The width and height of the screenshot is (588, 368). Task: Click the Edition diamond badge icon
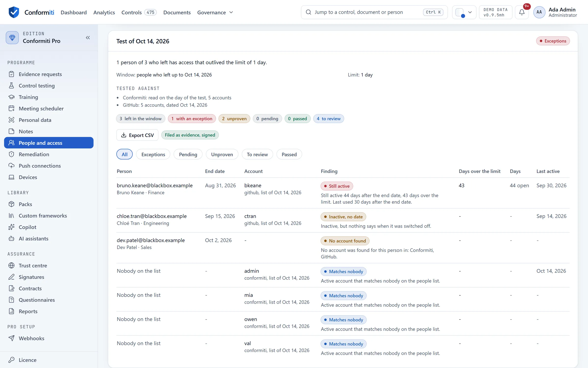tap(12, 38)
